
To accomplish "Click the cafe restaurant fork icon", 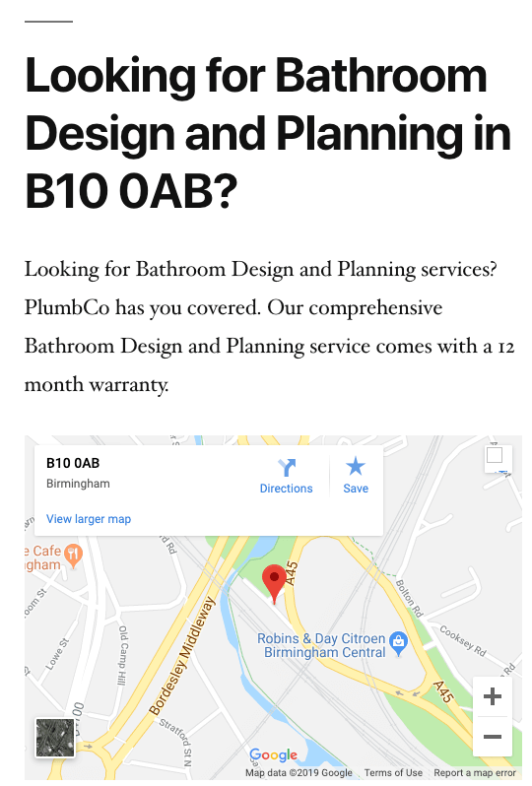I will pos(73,556).
